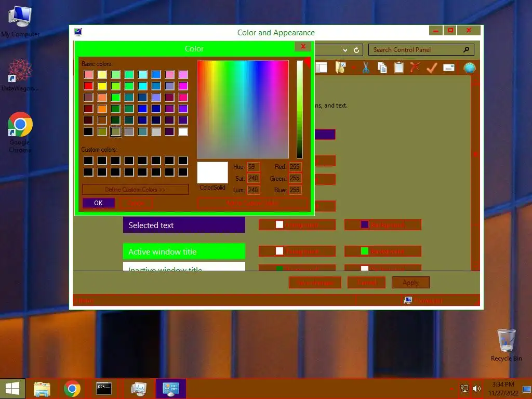Click Cancel in the Color dialog
This screenshot has height=399, width=532.
click(136, 203)
